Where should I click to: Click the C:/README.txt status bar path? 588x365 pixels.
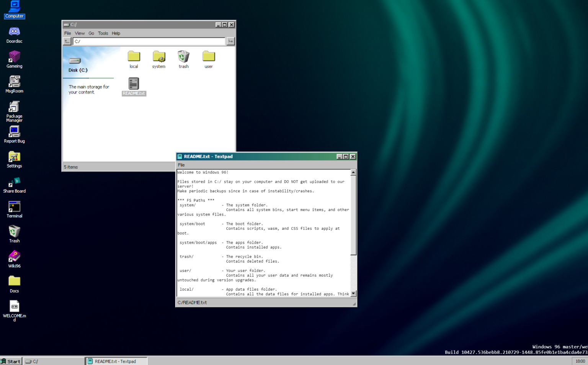click(x=192, y=303)
